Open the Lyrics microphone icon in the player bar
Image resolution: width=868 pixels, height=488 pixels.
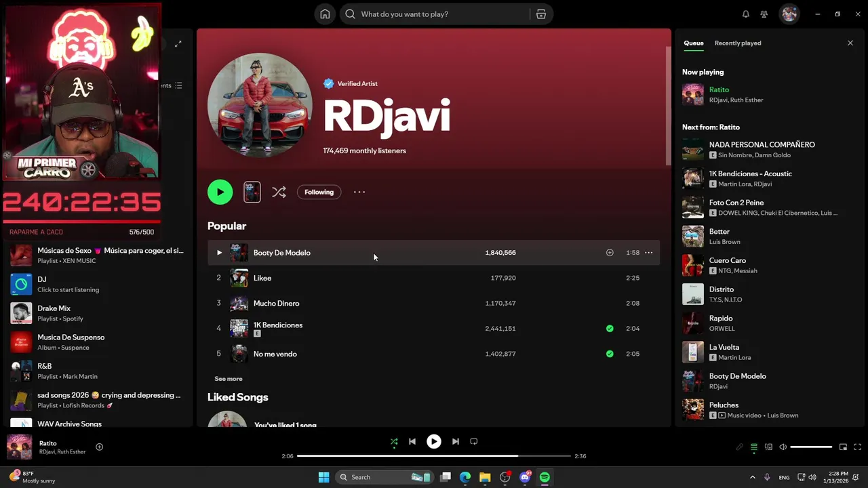pos(740,447)
